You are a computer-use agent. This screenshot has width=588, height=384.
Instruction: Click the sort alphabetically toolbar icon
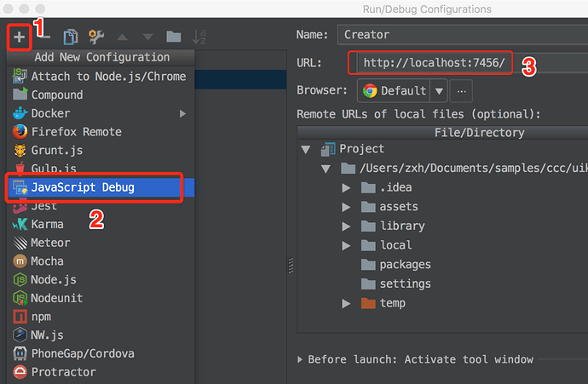[x=199, y=37]
